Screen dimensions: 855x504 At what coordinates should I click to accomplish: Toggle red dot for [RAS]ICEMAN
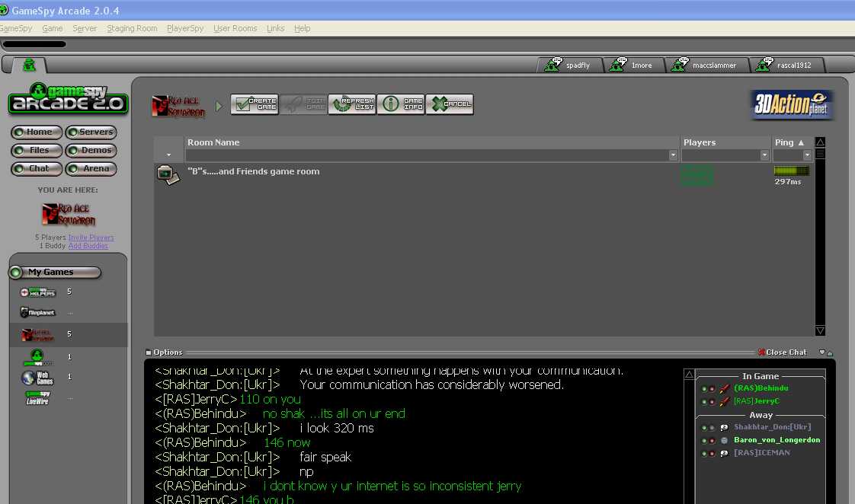[x=712, y=453]
